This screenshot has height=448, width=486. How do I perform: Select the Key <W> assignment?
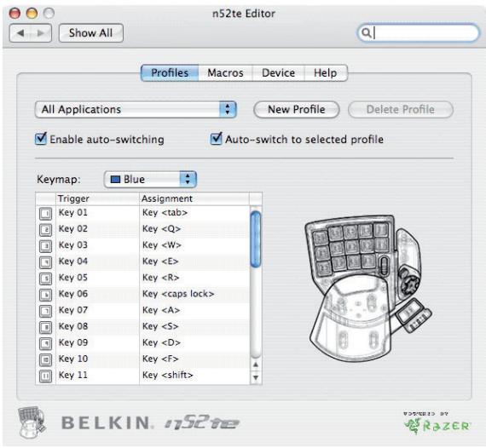coord(162,245)
